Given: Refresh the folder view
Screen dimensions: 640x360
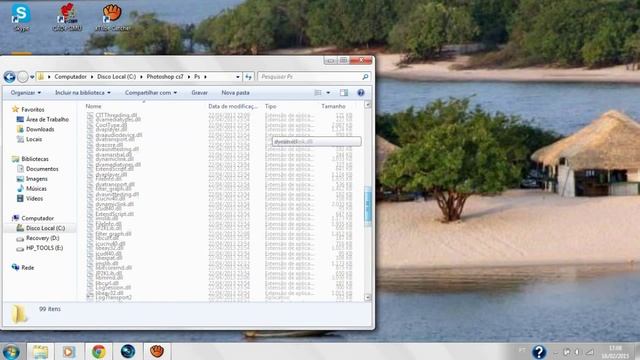Looking at the screenshot, I should coord(248,77).
